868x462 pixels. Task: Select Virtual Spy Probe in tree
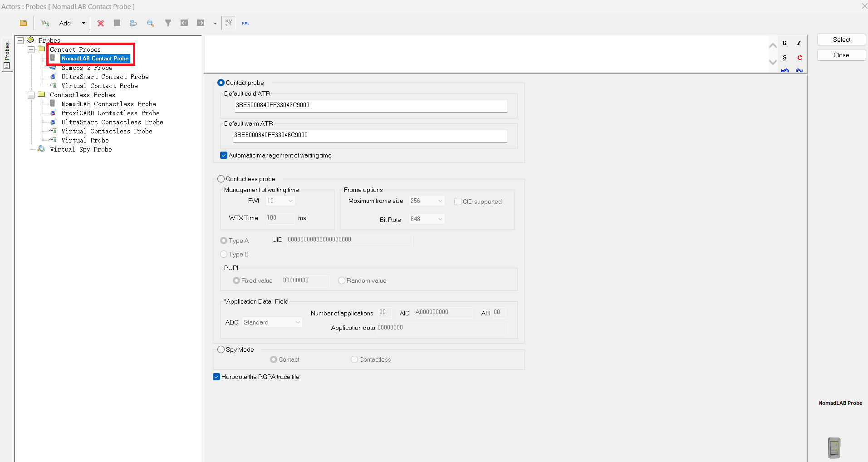pos(81,149)
